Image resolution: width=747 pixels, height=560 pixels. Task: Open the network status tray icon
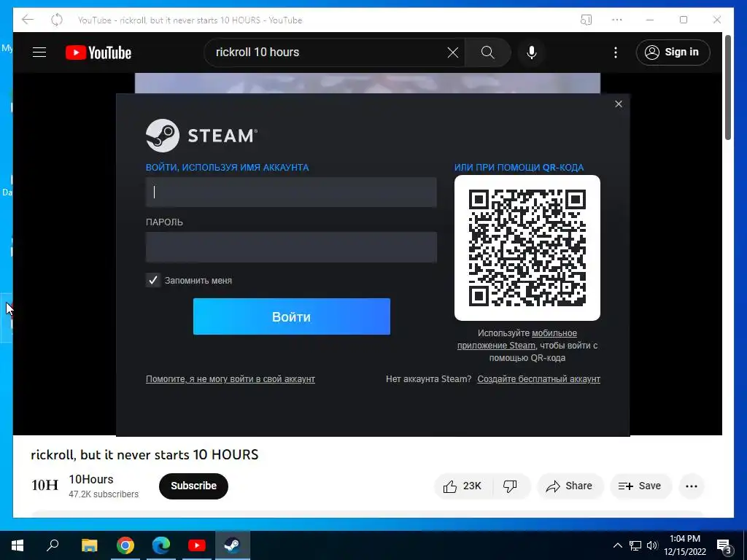click(x=635, y=545)
